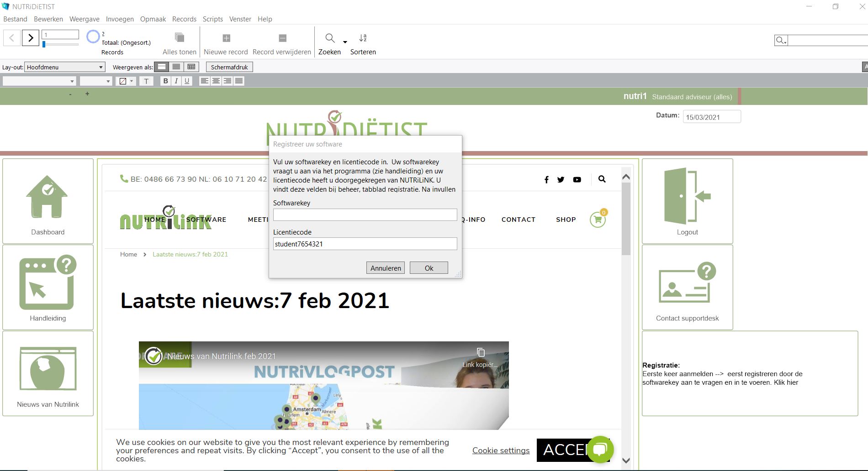Toggle italic formatting
Screen dimensions: 868x471
176,81
